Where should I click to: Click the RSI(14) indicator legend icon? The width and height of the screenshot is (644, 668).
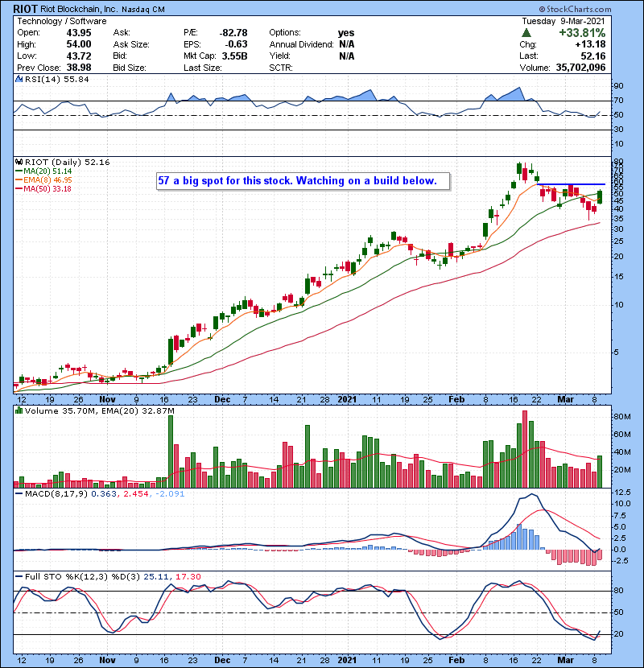19,79
